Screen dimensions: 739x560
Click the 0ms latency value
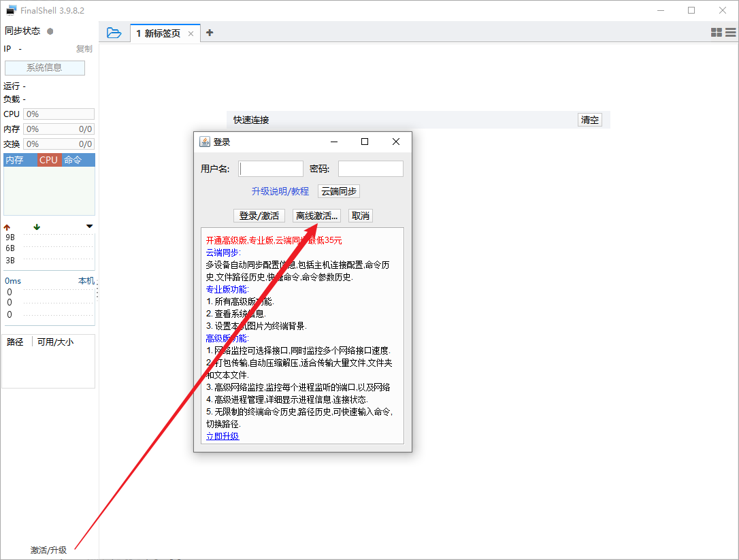point(13,281)
